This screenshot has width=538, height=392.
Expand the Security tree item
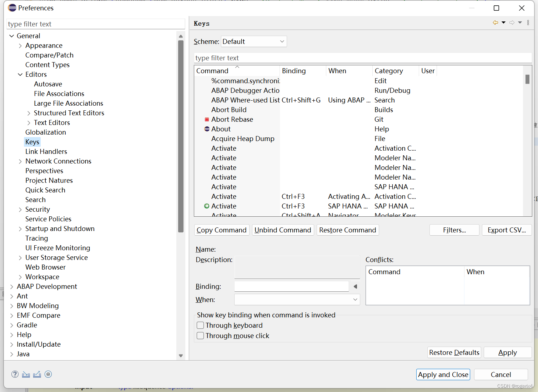20,209
